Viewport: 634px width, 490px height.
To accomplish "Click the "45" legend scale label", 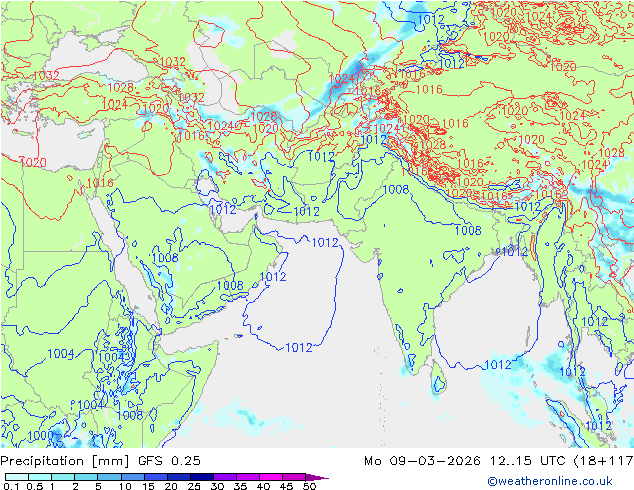I will [x=286, y=486].
